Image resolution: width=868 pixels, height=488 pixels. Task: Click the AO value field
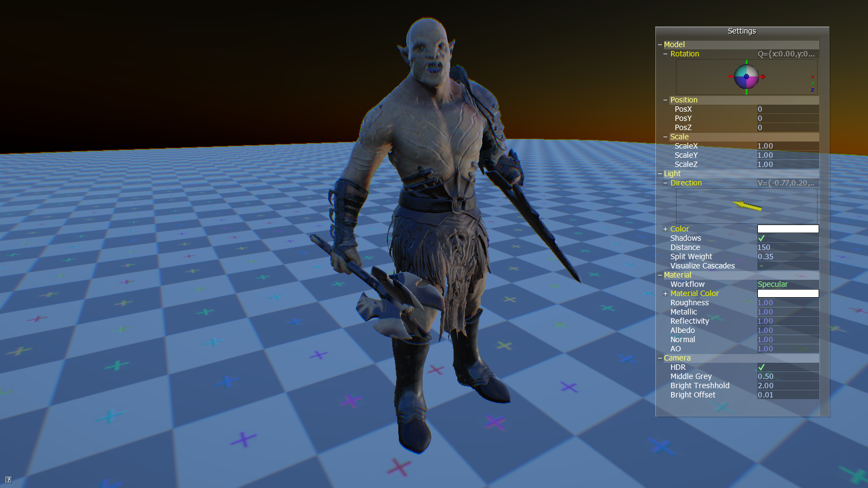coord(788,349)
